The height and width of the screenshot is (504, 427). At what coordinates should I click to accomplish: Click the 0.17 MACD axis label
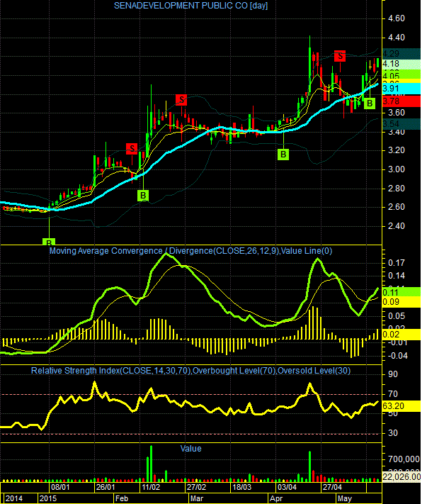coord(396,263)
